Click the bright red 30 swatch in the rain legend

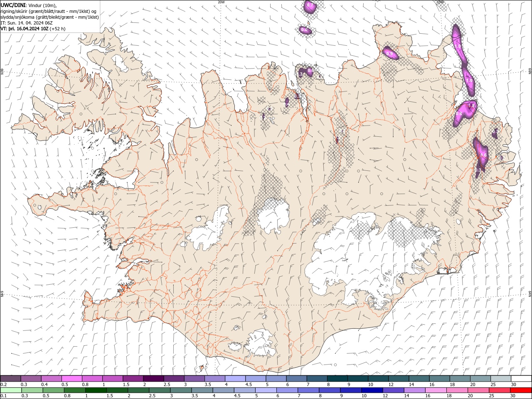coord(521,390)
